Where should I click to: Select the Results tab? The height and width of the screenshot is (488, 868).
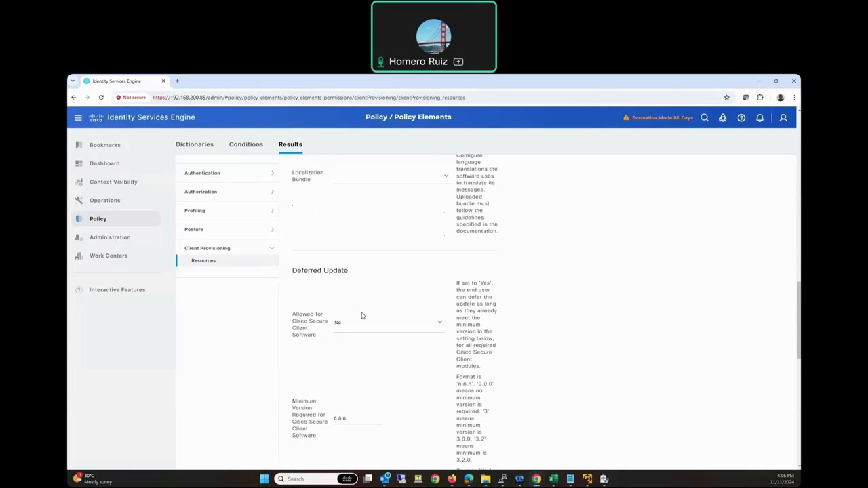[290, 144]
